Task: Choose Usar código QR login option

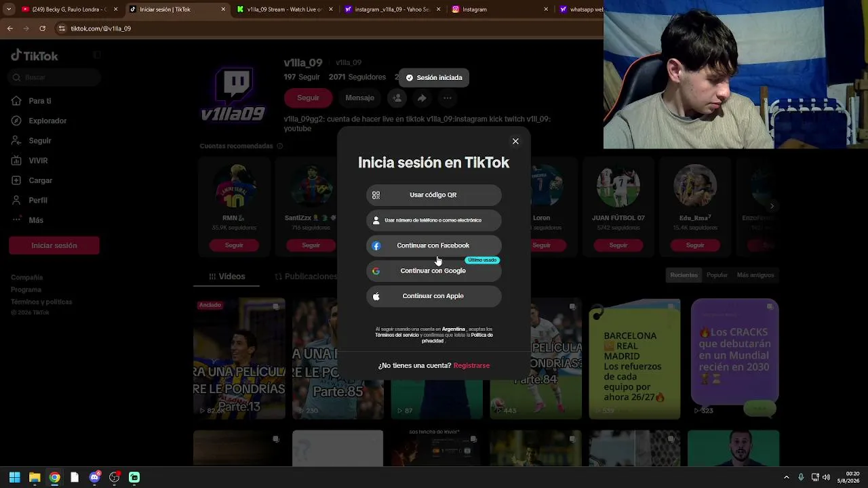Action: click(x=434, y=195)
